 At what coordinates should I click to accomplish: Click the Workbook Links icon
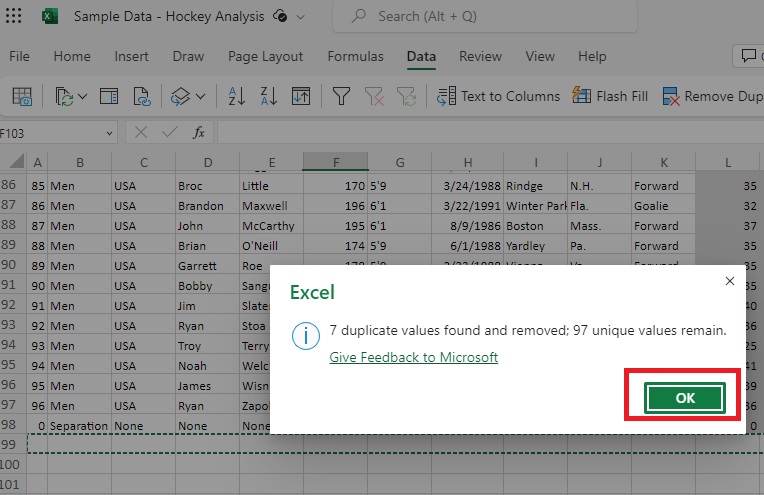click(142, 96)
